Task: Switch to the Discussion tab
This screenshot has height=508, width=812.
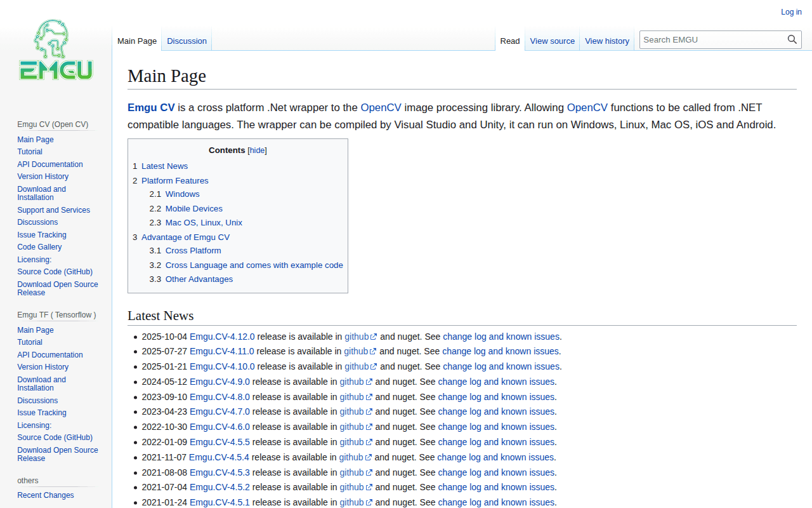Action: [x=187, y=41]
